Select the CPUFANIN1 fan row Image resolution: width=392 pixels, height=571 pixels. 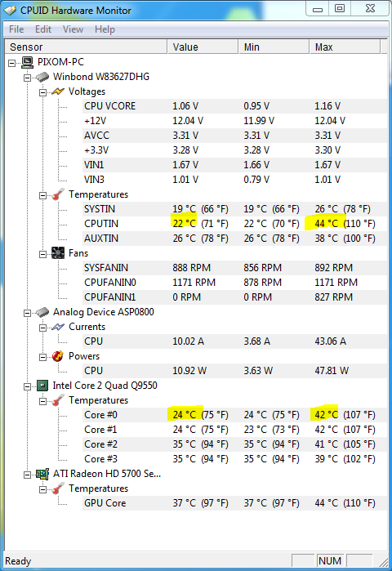pos(234,297)
